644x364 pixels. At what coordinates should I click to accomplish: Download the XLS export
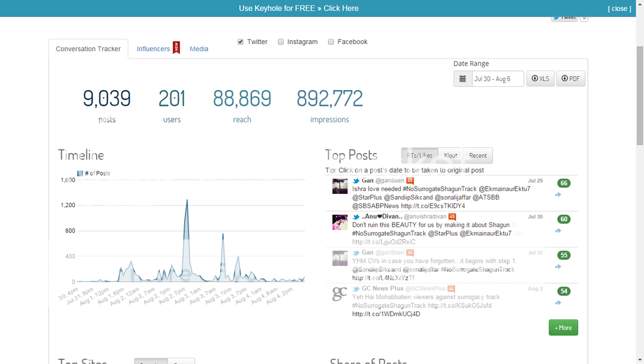[540, 79]
